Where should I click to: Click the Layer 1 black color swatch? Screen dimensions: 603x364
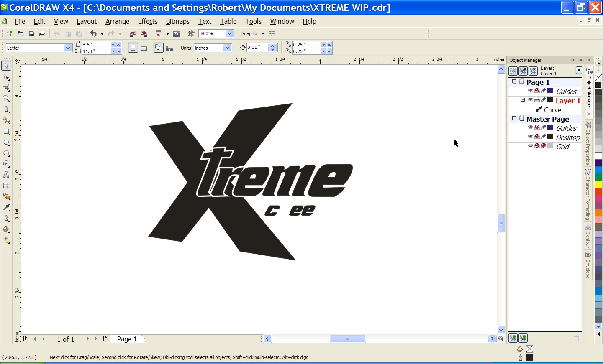[x=550, y=100]
